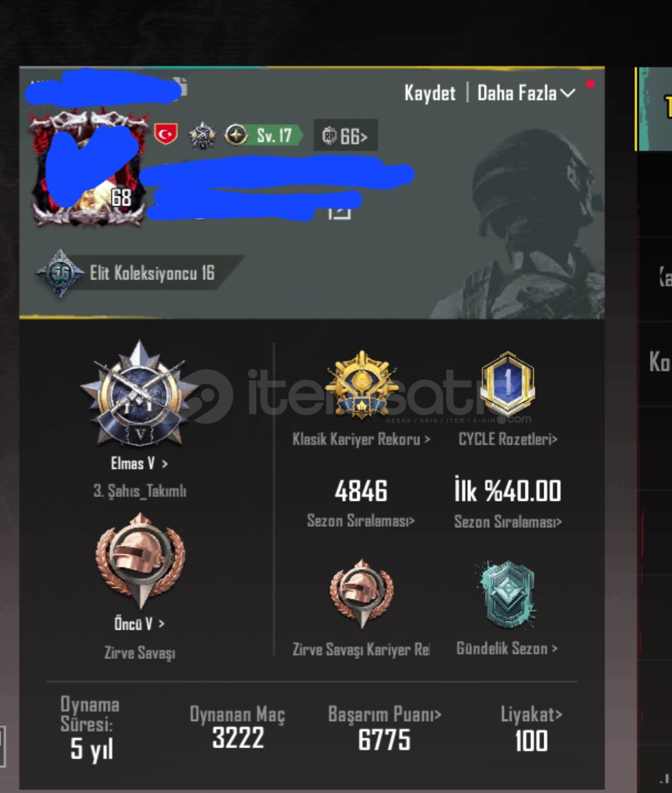Open the military rank star badge
The image size is (672, 793).
[203, 136]
